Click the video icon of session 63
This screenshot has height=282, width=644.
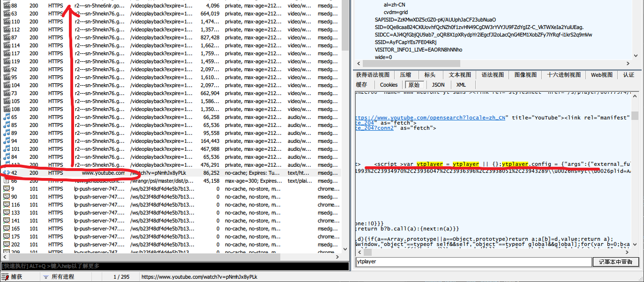coord(7,14)
